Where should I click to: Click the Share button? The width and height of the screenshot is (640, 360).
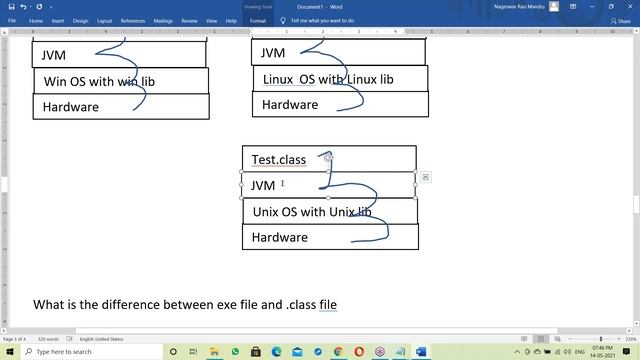(620, 21)
